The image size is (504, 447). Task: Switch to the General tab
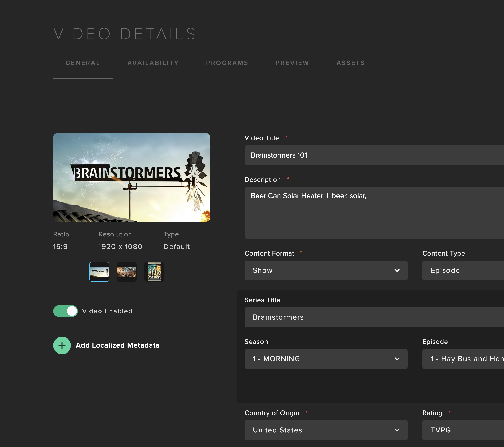click(83, 63)
